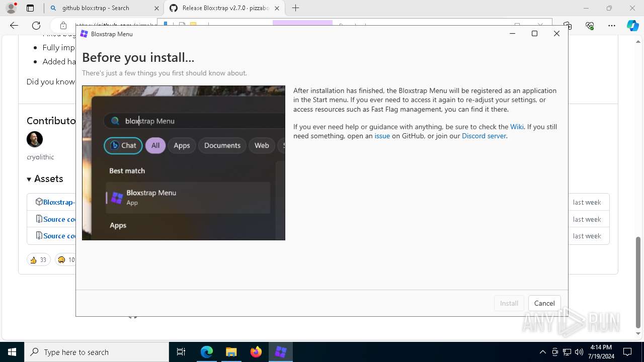Click the cryolithic contributor avatar
The image size is (644, 362).
click(x=35, y=139)
